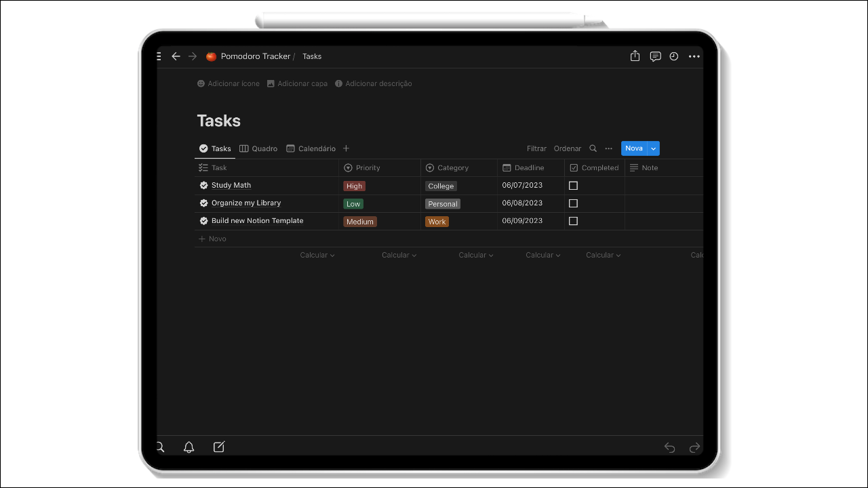Image resolution: width=868 pixels, height=488 pixels.
Task: Tap the notifications bell icon
Action: pos(189,447)
